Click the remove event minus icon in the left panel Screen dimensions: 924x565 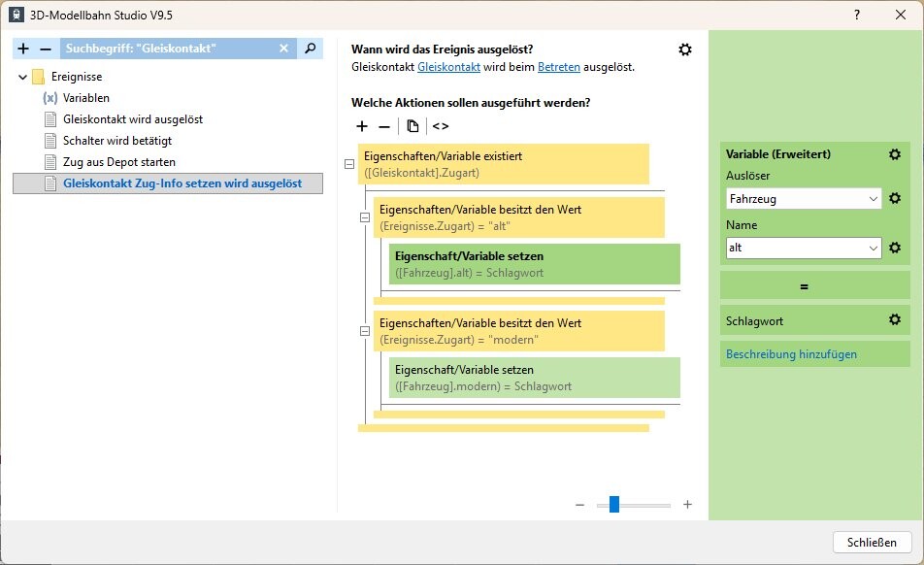pyautogui.click(x=45, y=49)
